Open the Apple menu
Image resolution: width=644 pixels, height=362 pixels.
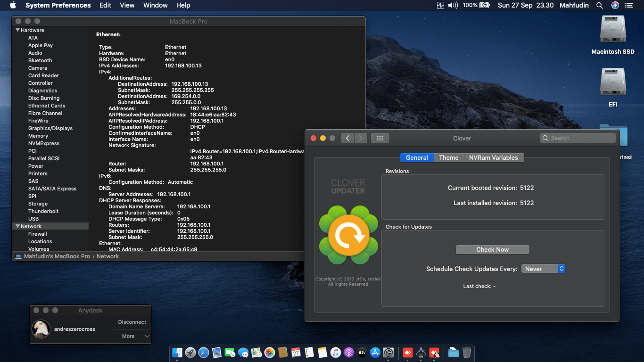point(13,5)
